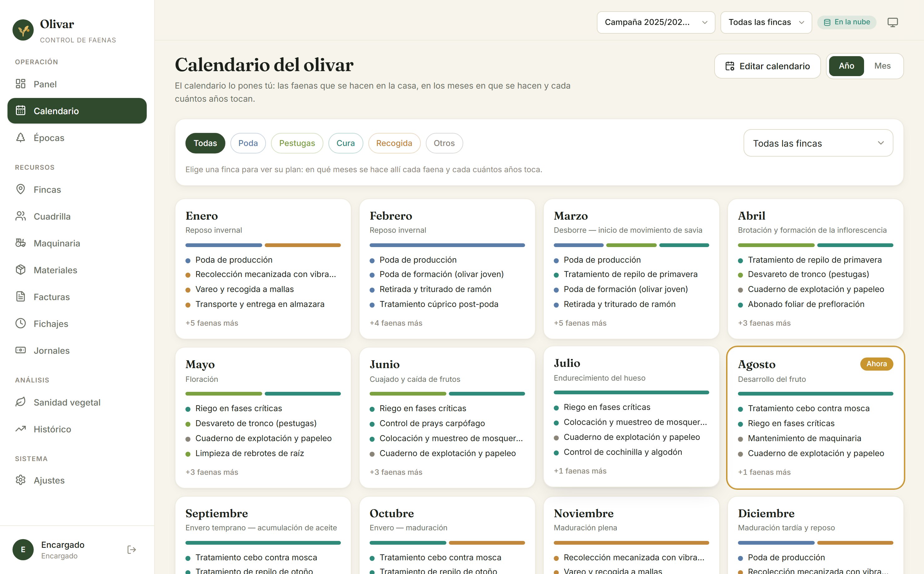Image resolution: width=924 pixels, height=574 pixels.
Task: Click the Ahora badge on Agosto
Action: (877, 364)
